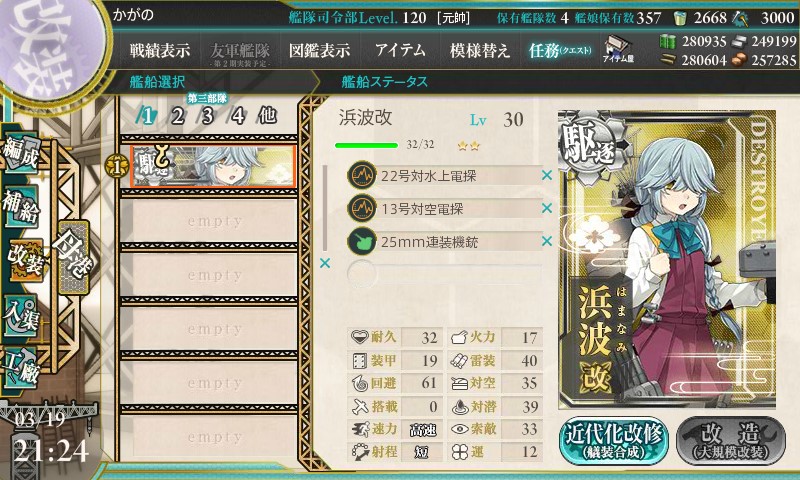Remove the 25mm連装機銃 equipment with X
The width and height of the screenshot is (800, 480).
tap(547, 241)
